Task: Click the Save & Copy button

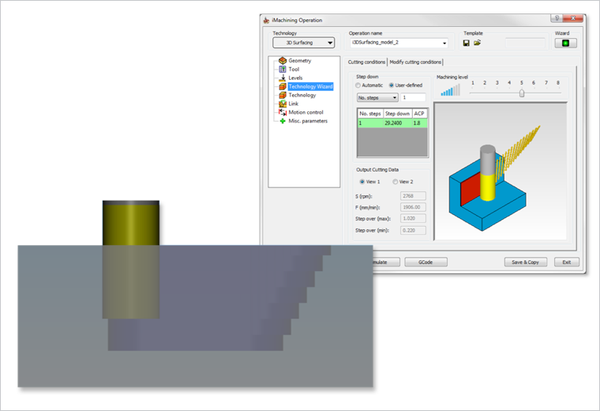Action: (525, 261)
